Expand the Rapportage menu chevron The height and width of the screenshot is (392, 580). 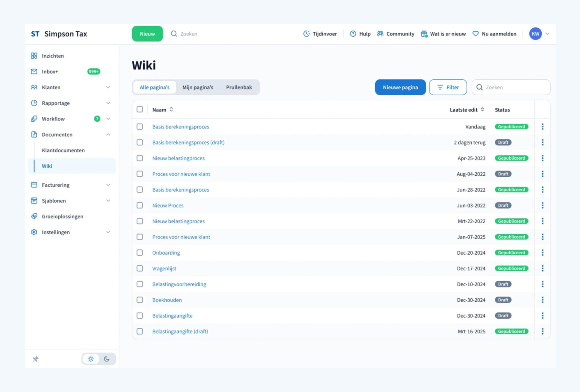pyautogui.click(x=108, y=103)
